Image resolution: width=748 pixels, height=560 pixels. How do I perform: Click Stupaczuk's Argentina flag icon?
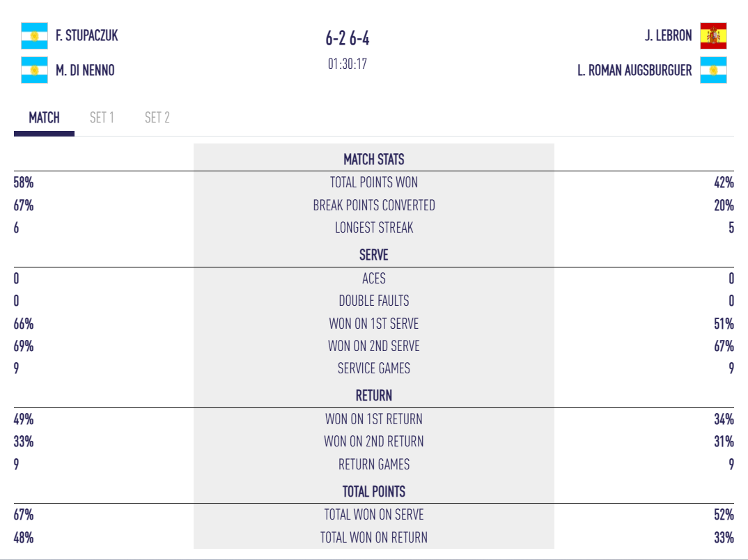(34, 36)
